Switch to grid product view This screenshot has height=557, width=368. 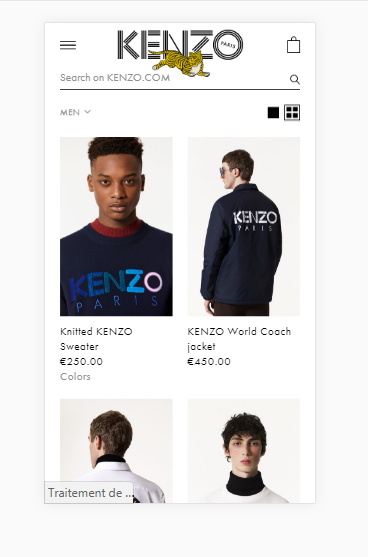click(x=292, y=113)
